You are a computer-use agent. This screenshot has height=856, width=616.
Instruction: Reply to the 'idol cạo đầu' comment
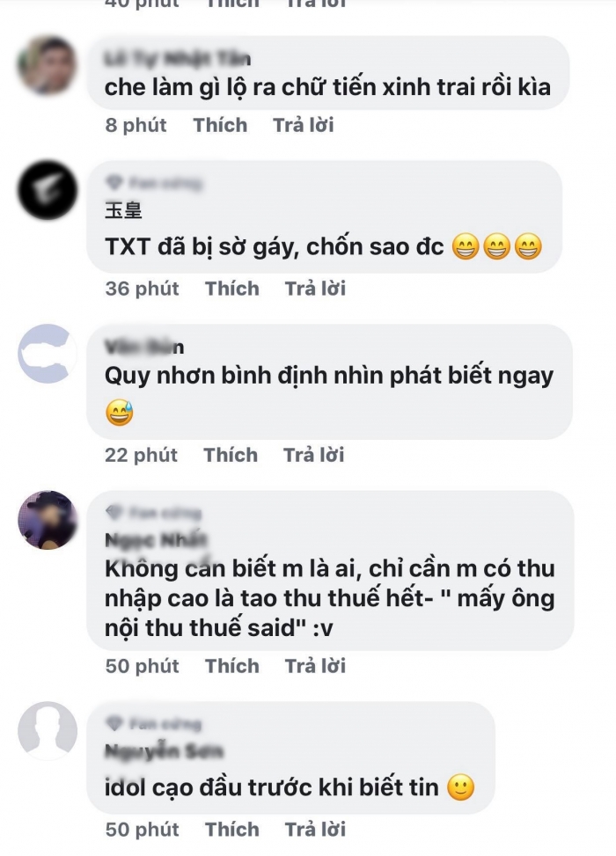pyautogui.click(x=316, y=830)
